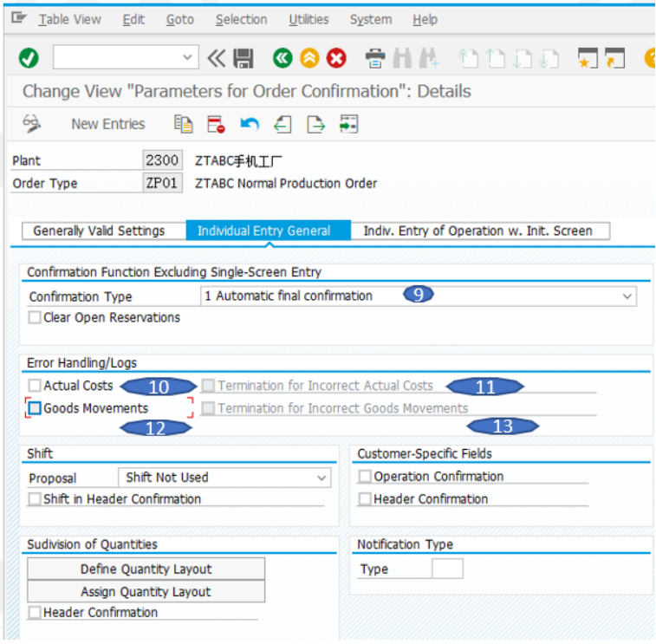Click the Plant field showing 2300
This screenshot has height=644, width=656.
click(162, 160)
